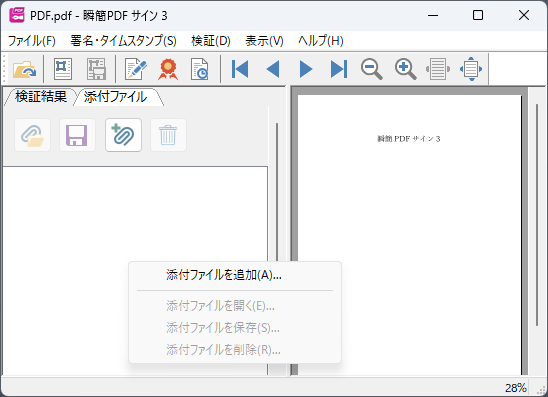Click the 28% zoom value in status bar
Screen dimensions: 548x397
[515, 388]
